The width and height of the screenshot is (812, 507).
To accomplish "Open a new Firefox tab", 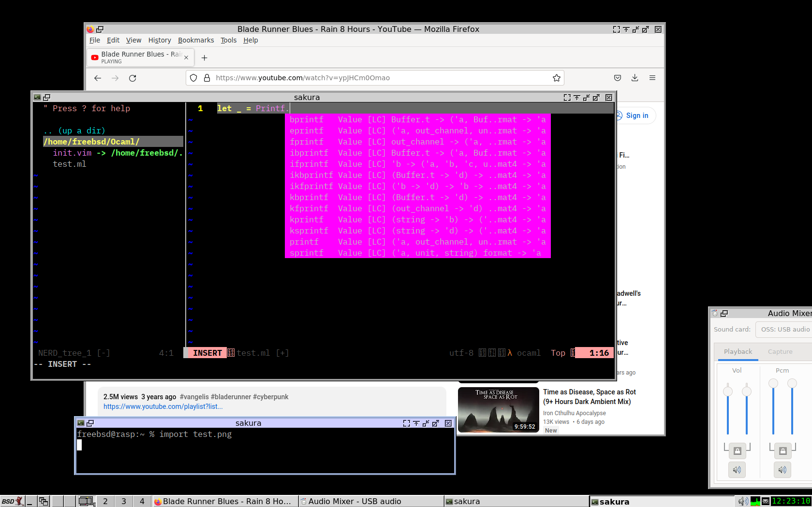I will pos(205,58).
